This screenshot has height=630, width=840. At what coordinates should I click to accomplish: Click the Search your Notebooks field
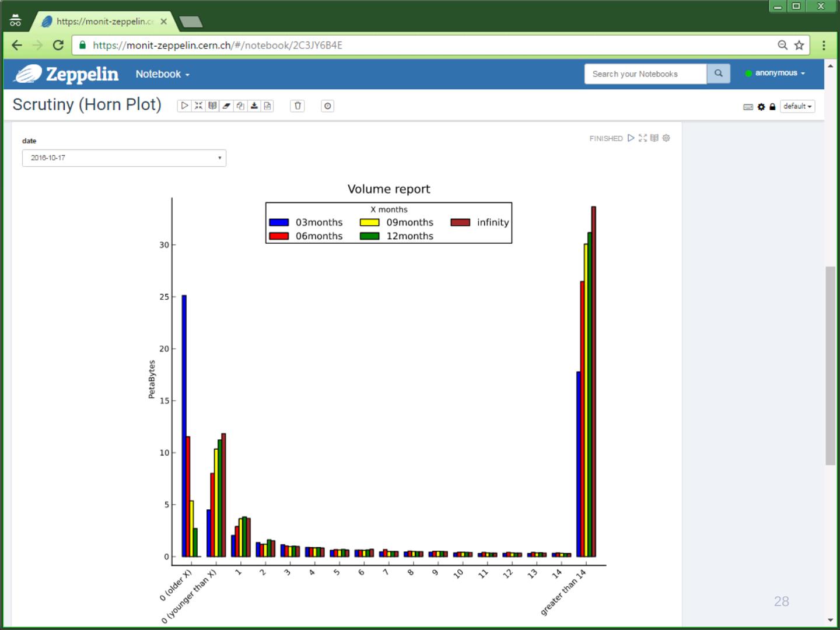tap(645, 74)
